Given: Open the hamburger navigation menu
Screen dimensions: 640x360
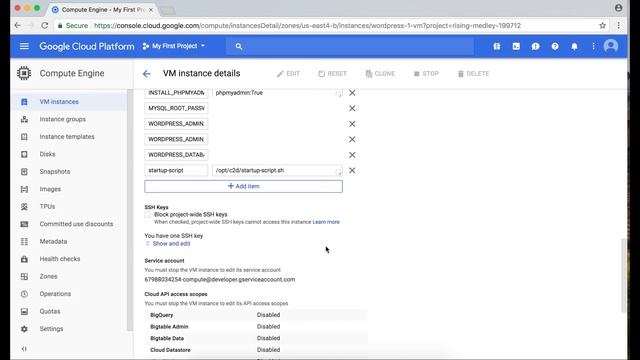Looking at the screenshot, I should pyautogui.click(x=24, y=46).
